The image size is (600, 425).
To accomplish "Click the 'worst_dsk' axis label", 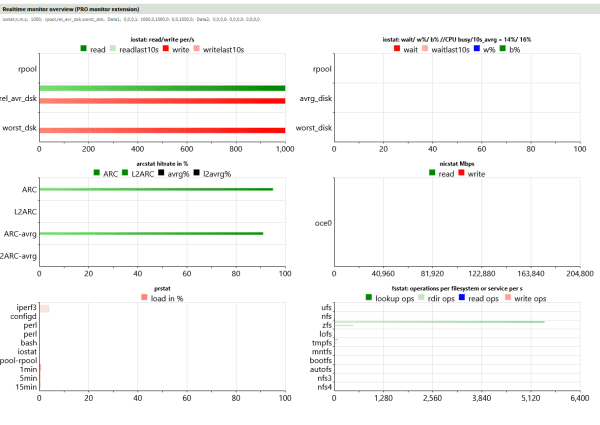I will 20,128.
